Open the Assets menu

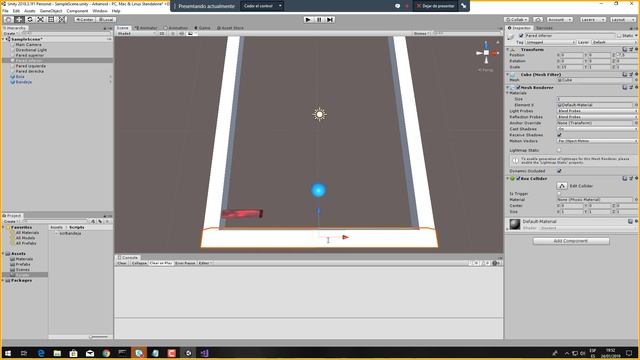pos(30,11)
